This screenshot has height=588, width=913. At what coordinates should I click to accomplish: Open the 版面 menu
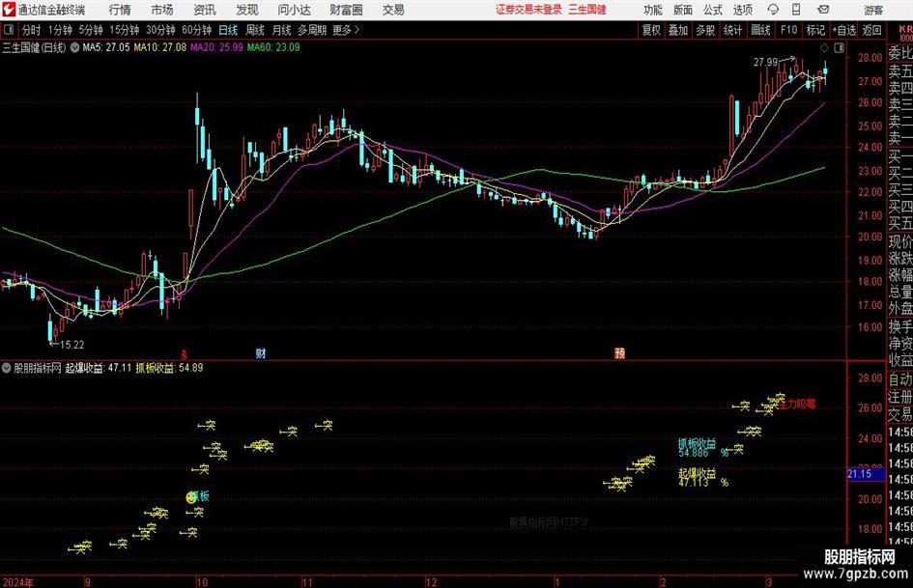point(683,10)
